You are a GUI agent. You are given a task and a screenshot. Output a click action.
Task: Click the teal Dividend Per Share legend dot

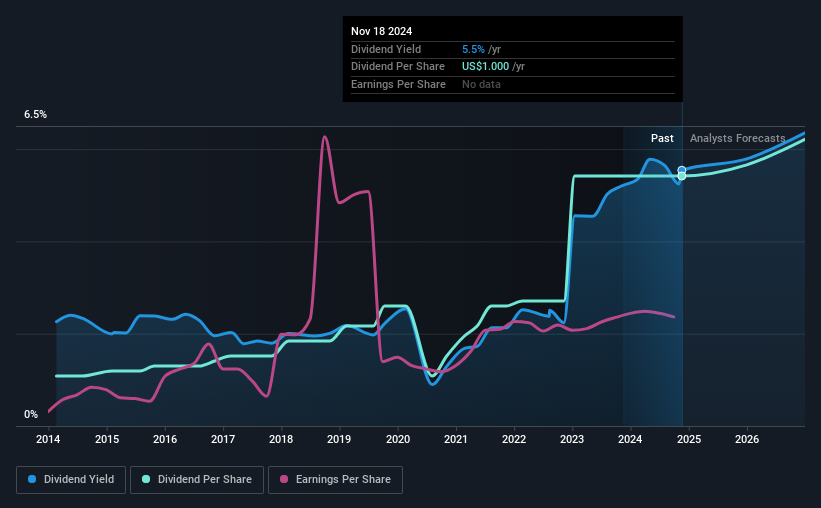(x=146, y=479)
